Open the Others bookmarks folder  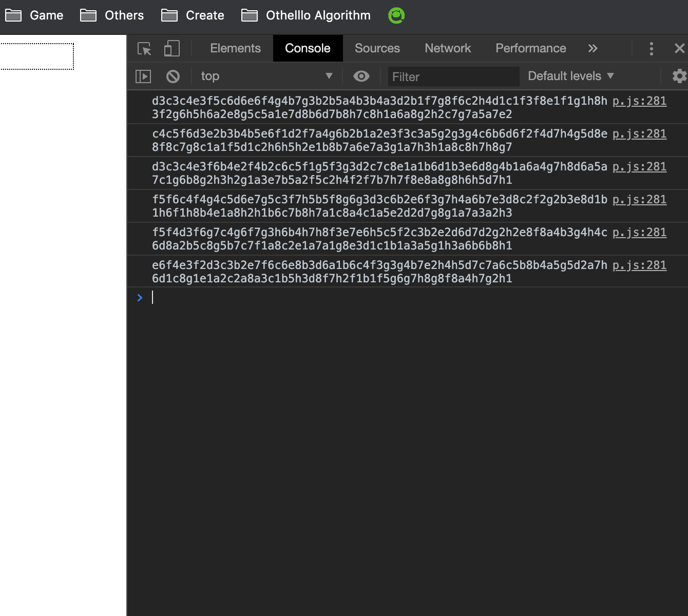tap(112, 15)
